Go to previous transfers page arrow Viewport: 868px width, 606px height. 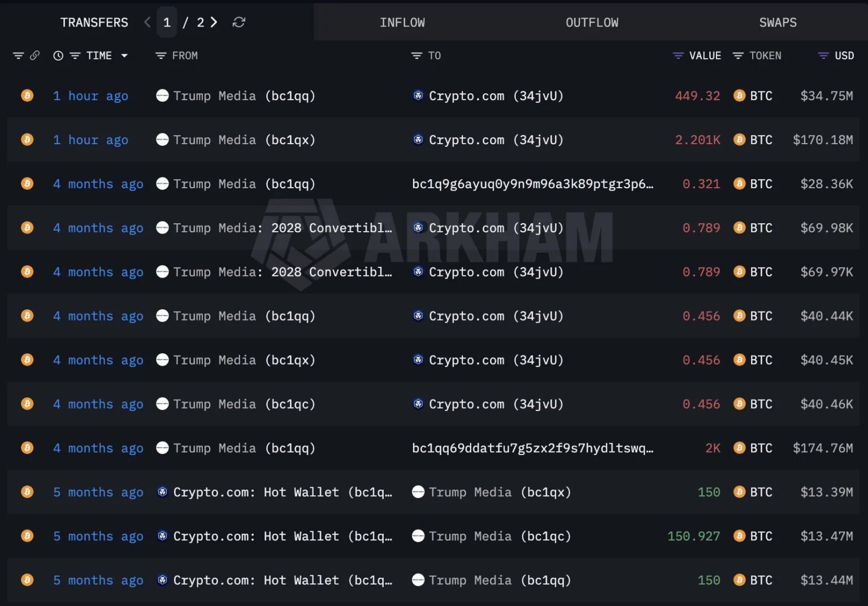[147, 22]
